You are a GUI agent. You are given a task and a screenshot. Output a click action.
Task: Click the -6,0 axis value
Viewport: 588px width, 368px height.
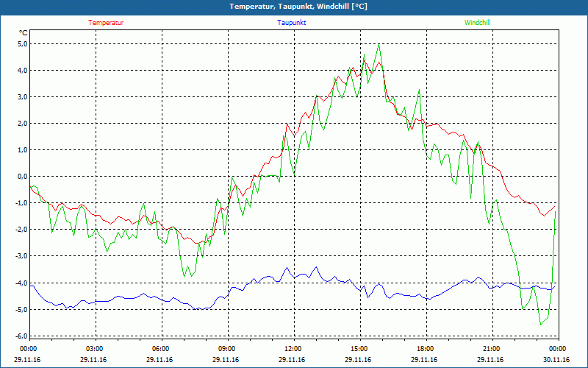point(21,336)
